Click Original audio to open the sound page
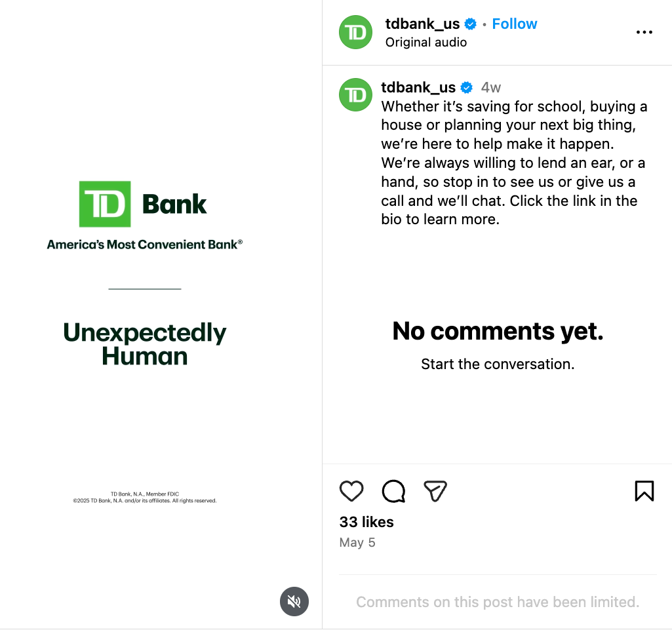Image resolution: width=672 pixels, height=632 pixels. (425, 42)
